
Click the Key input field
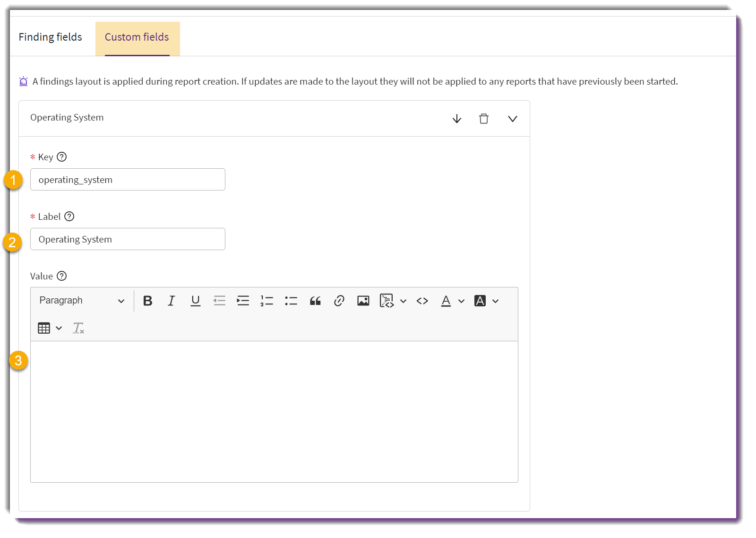pyautogui.click(x=128, y=180)
